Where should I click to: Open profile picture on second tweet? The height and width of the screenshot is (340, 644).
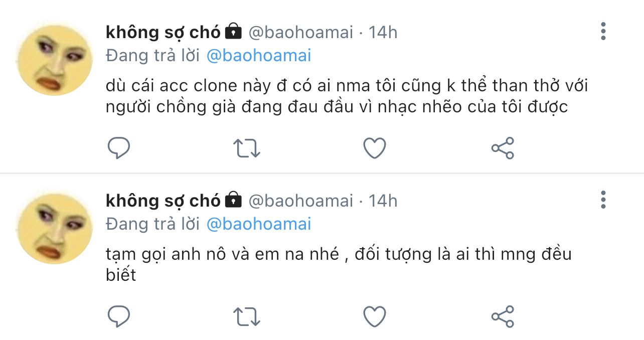pos(55,228)
